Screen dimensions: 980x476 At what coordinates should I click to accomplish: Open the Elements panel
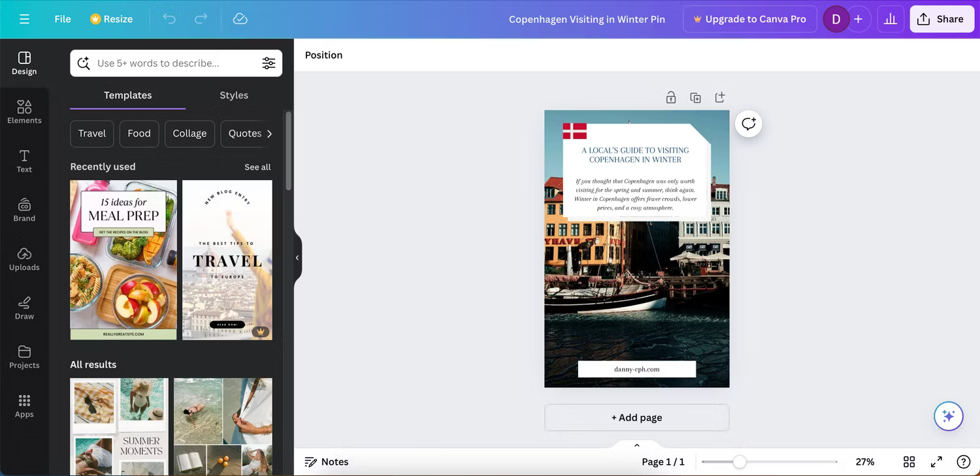24,111
